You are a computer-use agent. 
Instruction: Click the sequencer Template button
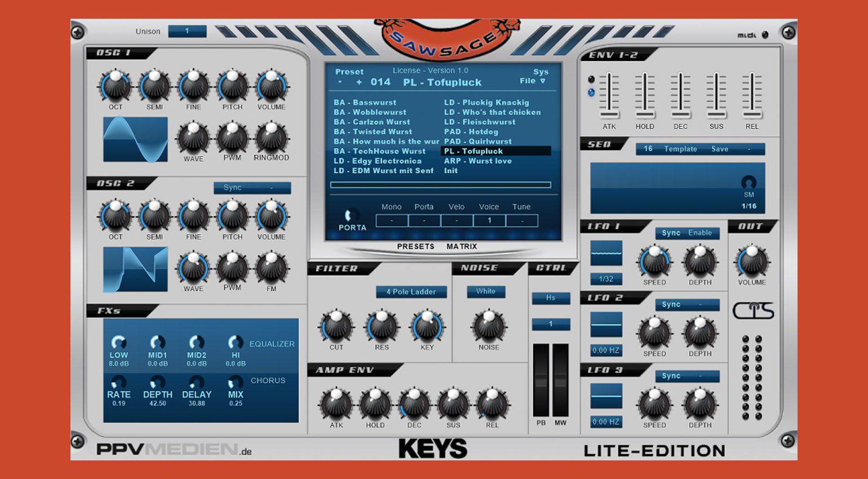pos(680,149)
